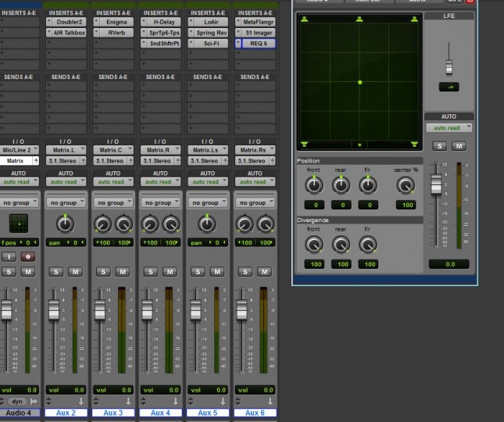The height and width of the screenshot is (422, 504).
Task: Open no group selector on Aux 6
Action: pyautogui.click(x=255, y=202)
